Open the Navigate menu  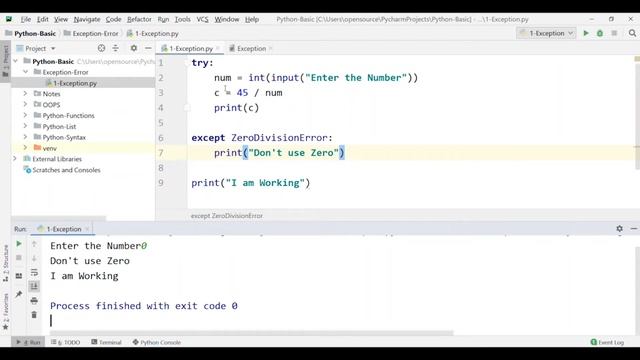tap(87, 19)
